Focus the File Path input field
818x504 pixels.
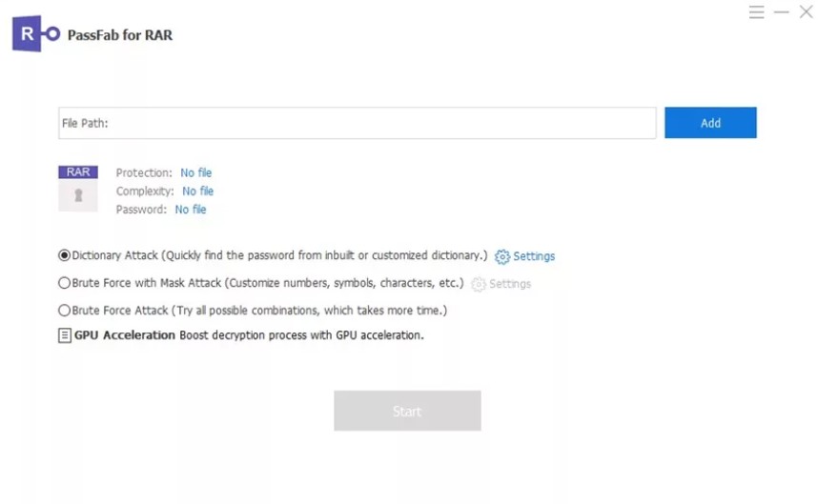(x=357, y=123)
